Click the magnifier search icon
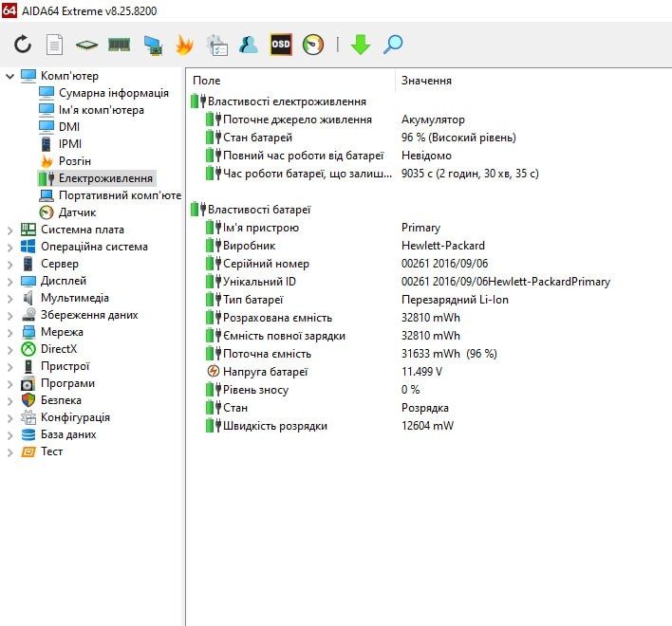 click(393, 45)
